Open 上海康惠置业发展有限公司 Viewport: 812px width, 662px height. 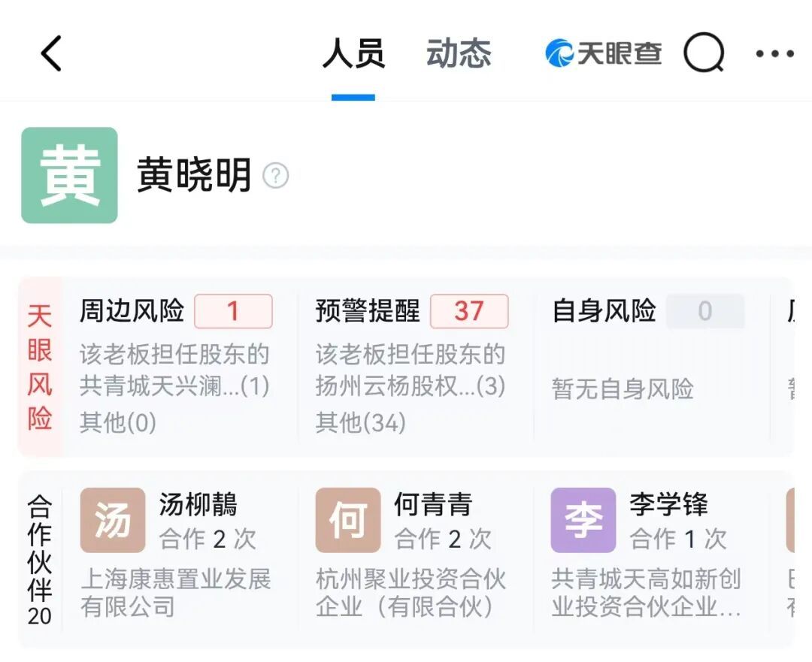[x=175, y=593]
